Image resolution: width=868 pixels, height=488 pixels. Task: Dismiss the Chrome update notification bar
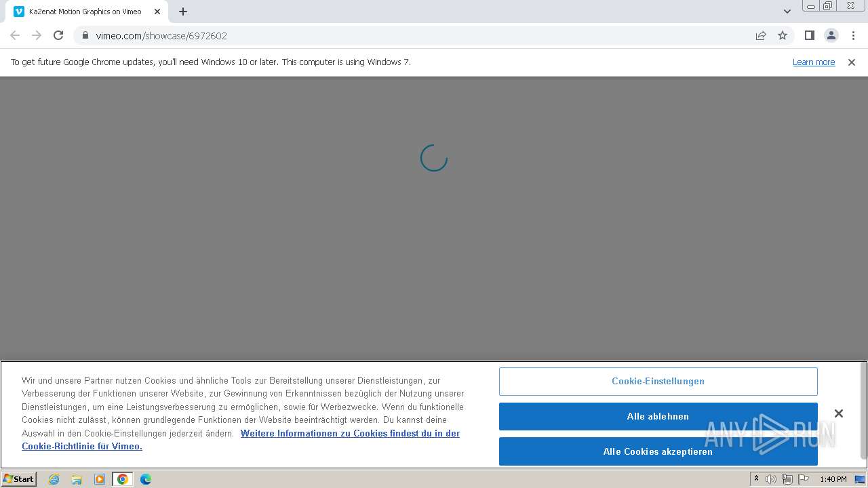click(x=852, y=62)
